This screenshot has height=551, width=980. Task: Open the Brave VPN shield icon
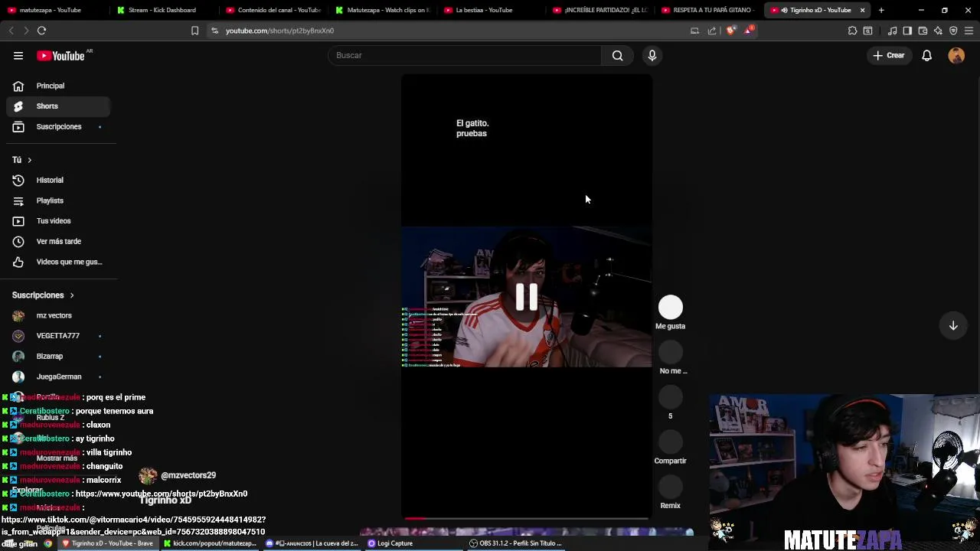[953, 31]
